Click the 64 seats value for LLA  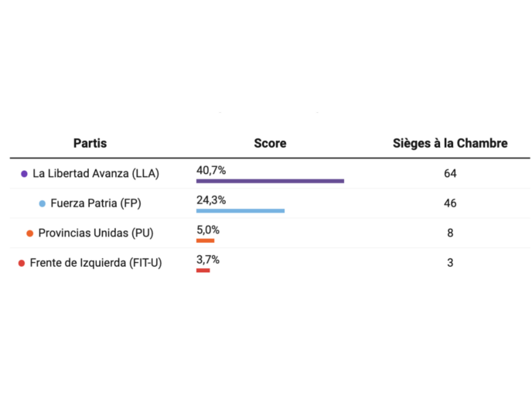[450, 173]
